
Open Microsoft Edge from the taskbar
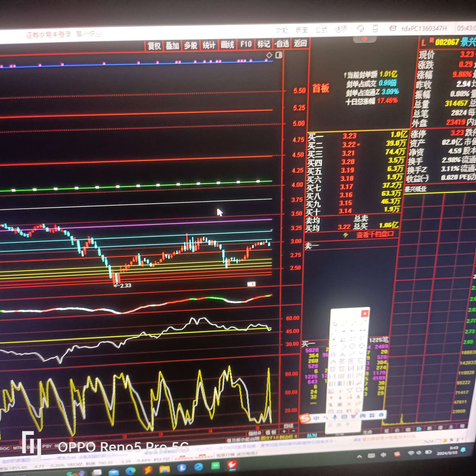coord(130,471)
